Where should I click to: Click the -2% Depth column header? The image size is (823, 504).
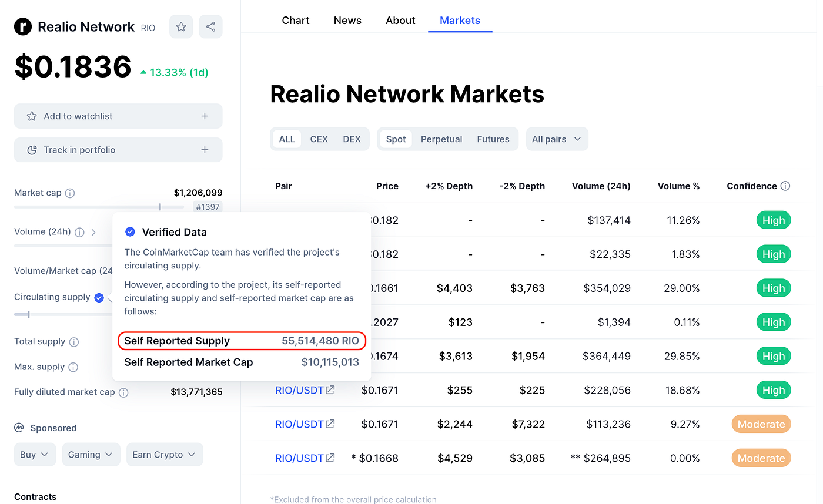tap(522, 186)
